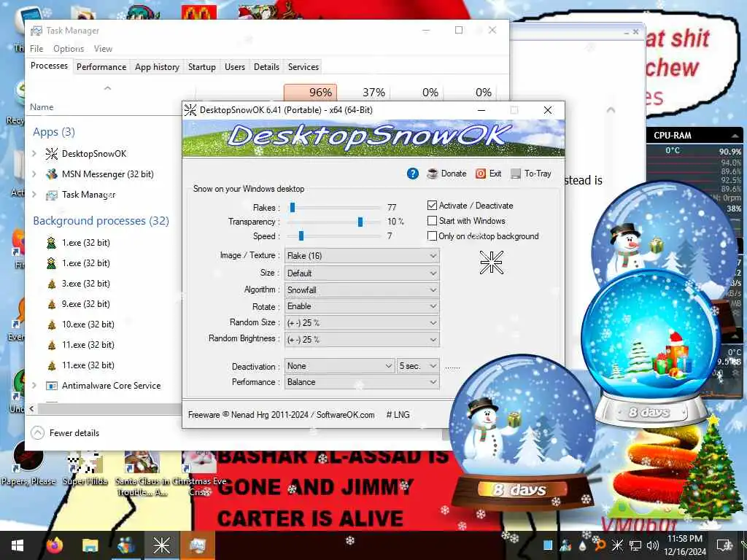Select the first 1.exe process icon
Image resolution: width=747 pixels, height=560 pixels.
52,243
